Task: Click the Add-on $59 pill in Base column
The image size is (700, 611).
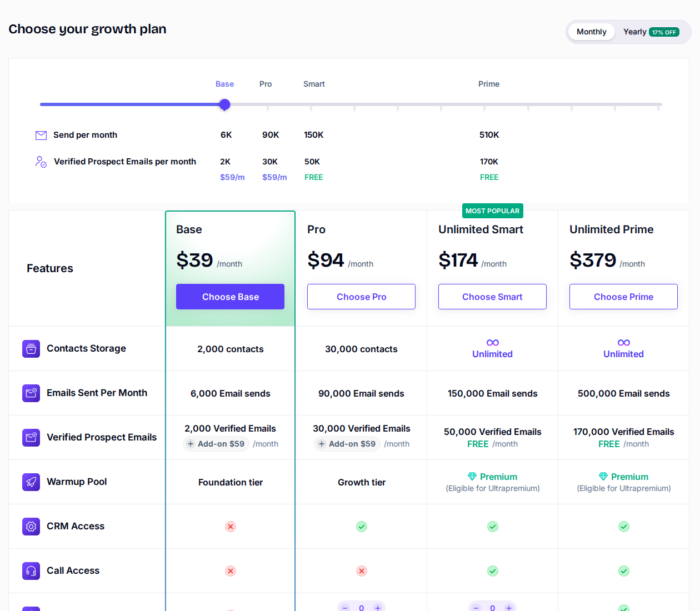Action: [x=216, y=444]
